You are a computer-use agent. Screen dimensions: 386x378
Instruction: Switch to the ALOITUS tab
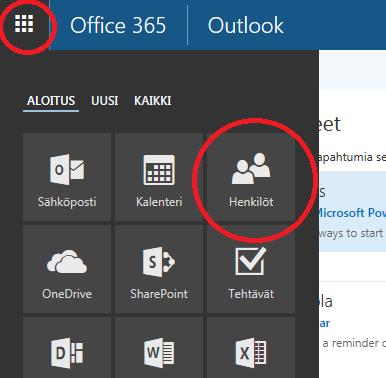51,101
